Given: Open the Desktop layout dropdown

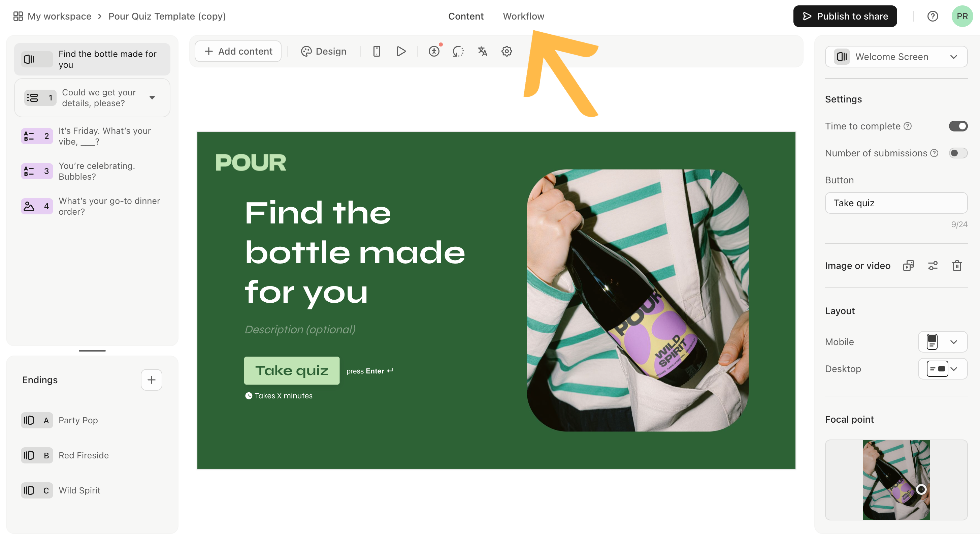Looking at the screenshot, I should (942, 368).
